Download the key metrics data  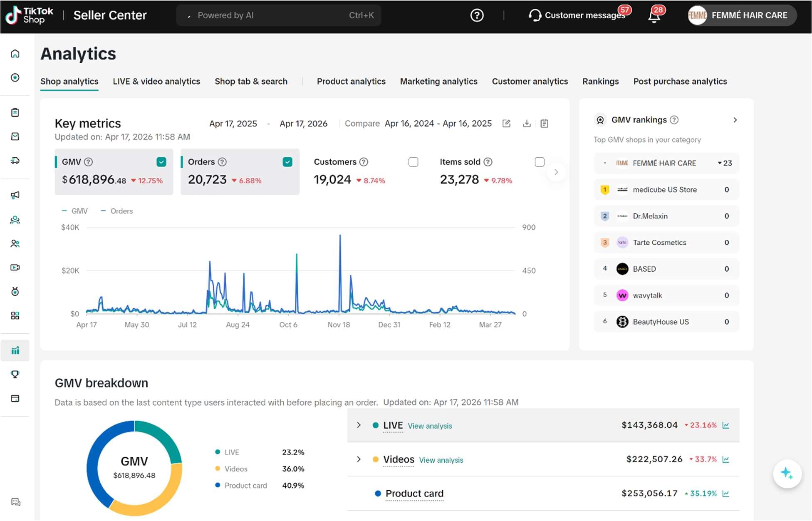tap(527, 124)
